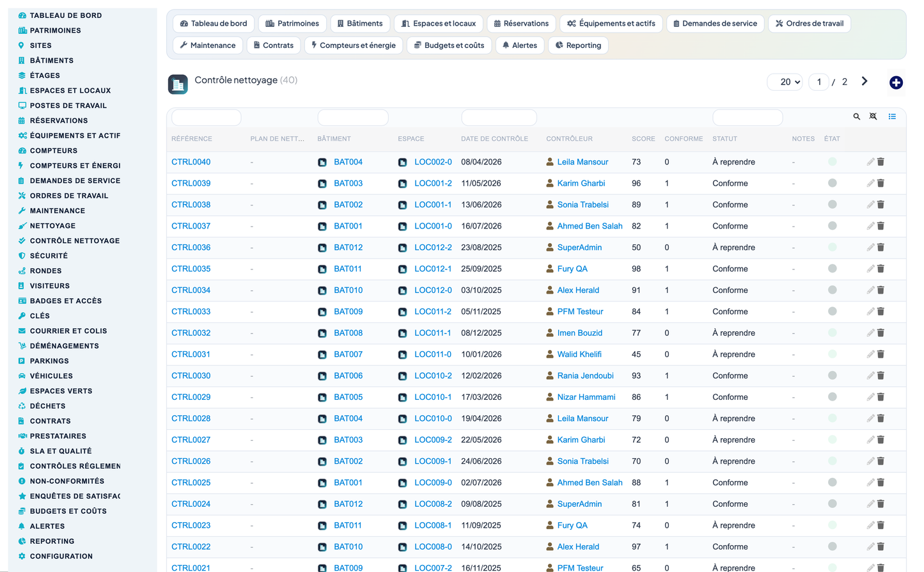Viewport: 924px width, 572px height.
Task: Click the page number input showing 1
Action: tap(818, 82)
